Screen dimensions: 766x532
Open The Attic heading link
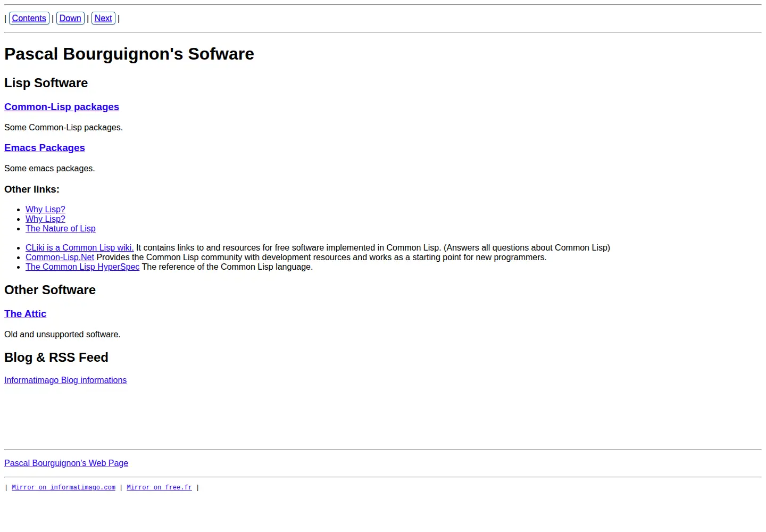(26, 314)
